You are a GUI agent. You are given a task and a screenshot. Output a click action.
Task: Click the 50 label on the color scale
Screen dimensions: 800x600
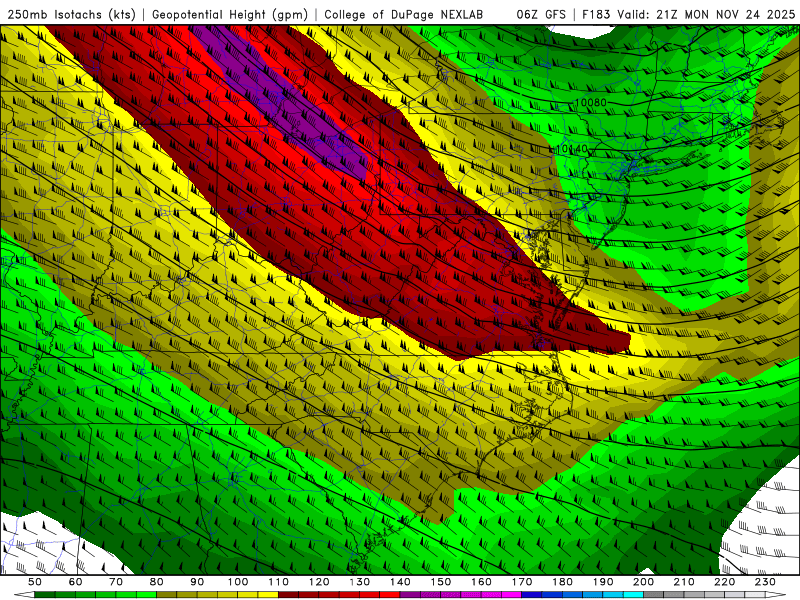(35, 582)
